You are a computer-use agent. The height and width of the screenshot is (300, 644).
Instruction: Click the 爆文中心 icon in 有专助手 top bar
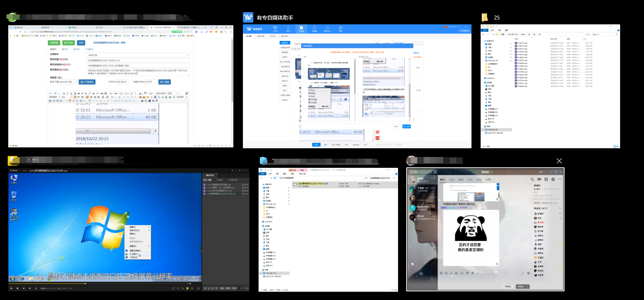click(327, 28)
